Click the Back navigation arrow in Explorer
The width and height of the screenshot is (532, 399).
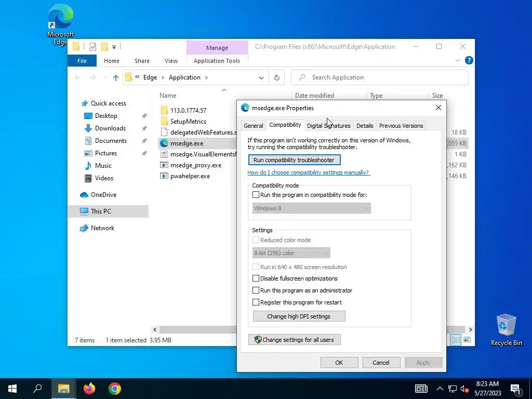tap(78, 78)
